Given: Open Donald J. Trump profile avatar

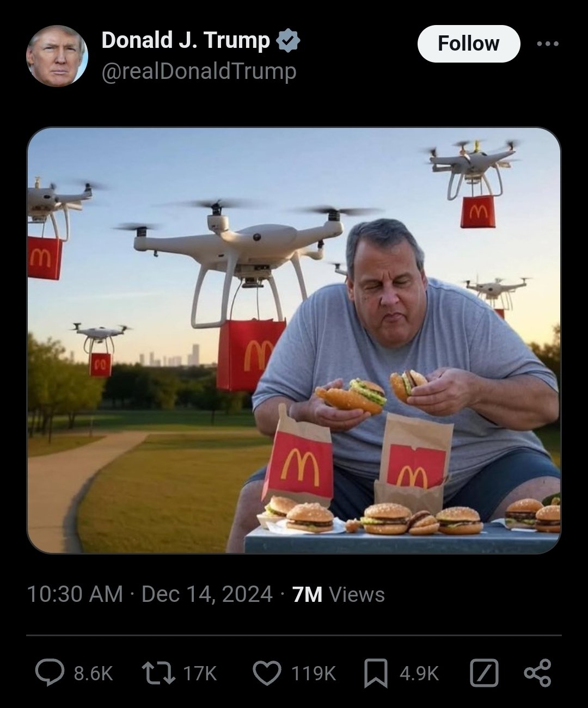Looking at the screenshot, I should click(57, 56).
